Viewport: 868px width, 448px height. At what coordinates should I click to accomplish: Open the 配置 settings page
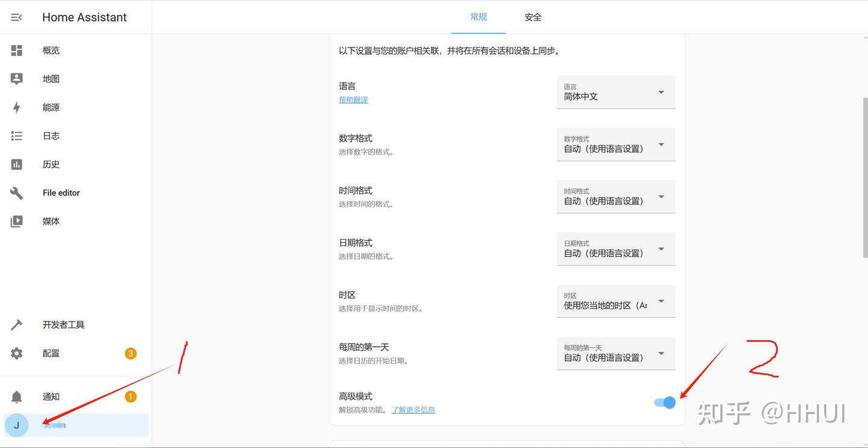click(51, 353)
